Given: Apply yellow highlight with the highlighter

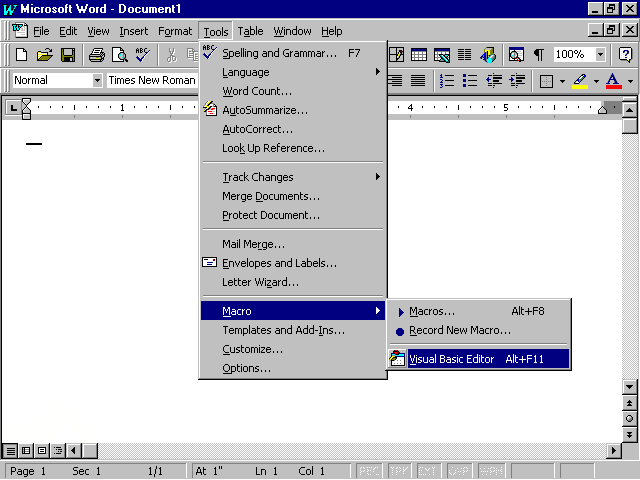Looking at the screenshot, I should 580,81.
